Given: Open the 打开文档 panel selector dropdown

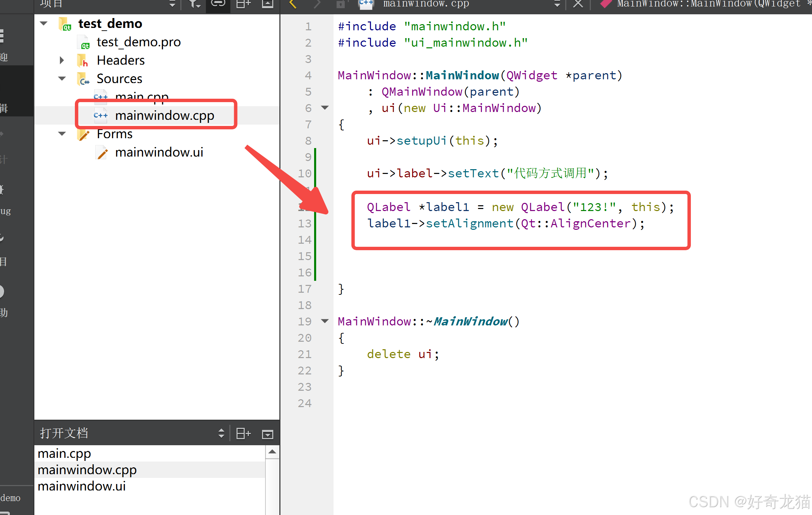Looking at the screenshot, I should pyautogui.click(x=221, y=433).
